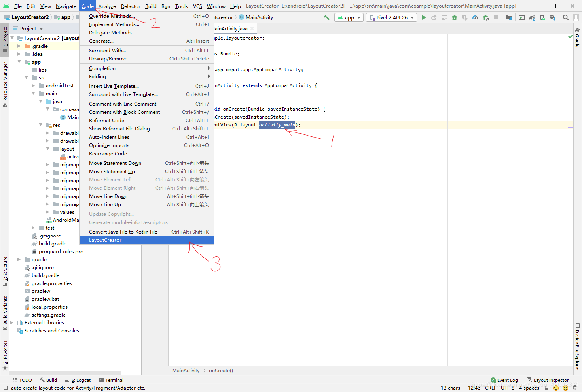Expand the test folder
Viewport: 582px width, 392px height.
click(x=33, y=228)
